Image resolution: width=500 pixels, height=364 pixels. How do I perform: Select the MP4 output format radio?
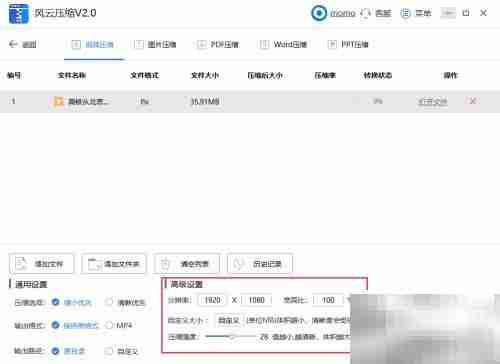click(x=109, y=325)
